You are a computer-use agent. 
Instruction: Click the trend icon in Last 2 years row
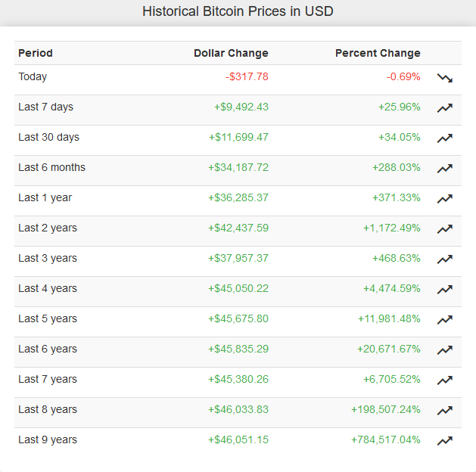(445, 228)
